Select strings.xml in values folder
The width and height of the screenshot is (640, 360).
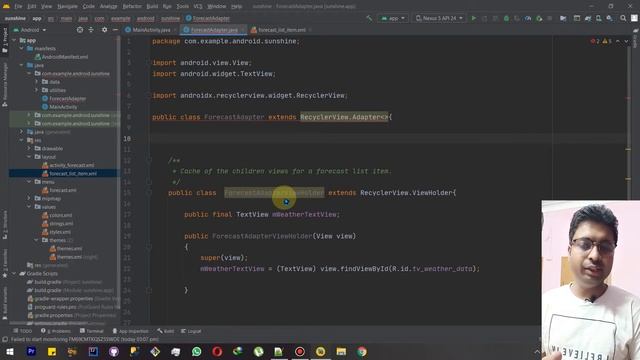pyautogui.click(x=58, y=223)
